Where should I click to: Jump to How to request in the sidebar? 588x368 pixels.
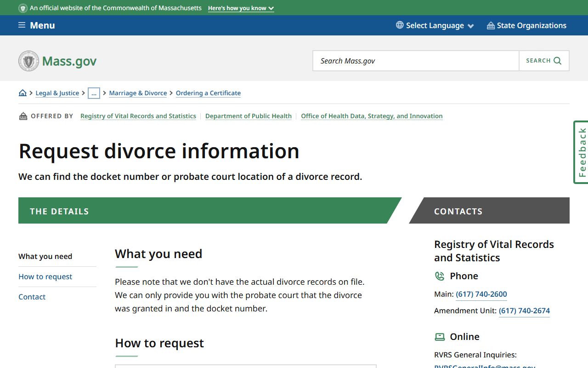[x=45, y=276]
